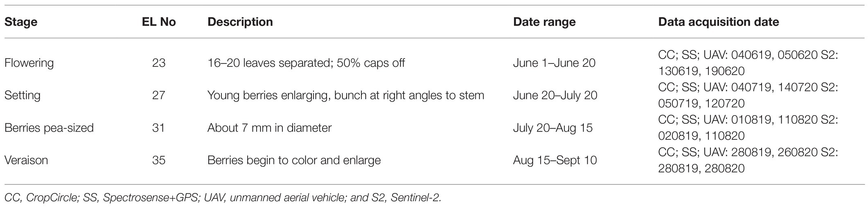Screen dimensions: 868x209
Task: Click the Description column header
Action: point(240,22)
